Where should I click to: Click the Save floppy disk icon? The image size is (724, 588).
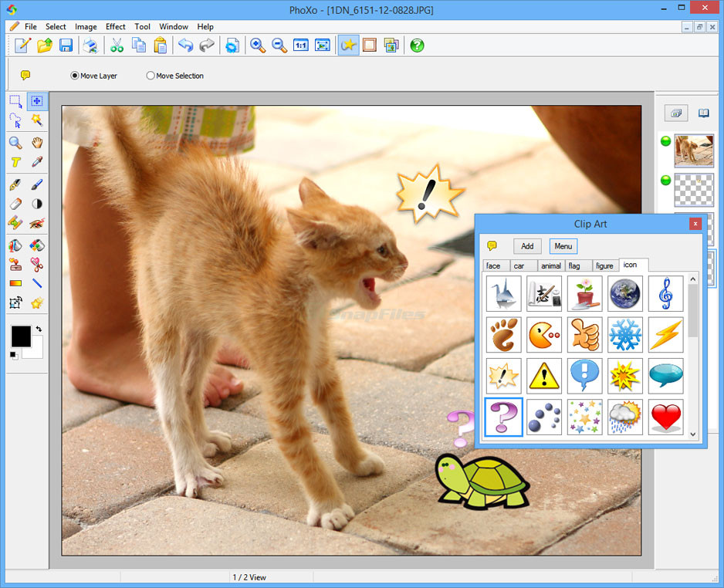(x=66, y=46)
